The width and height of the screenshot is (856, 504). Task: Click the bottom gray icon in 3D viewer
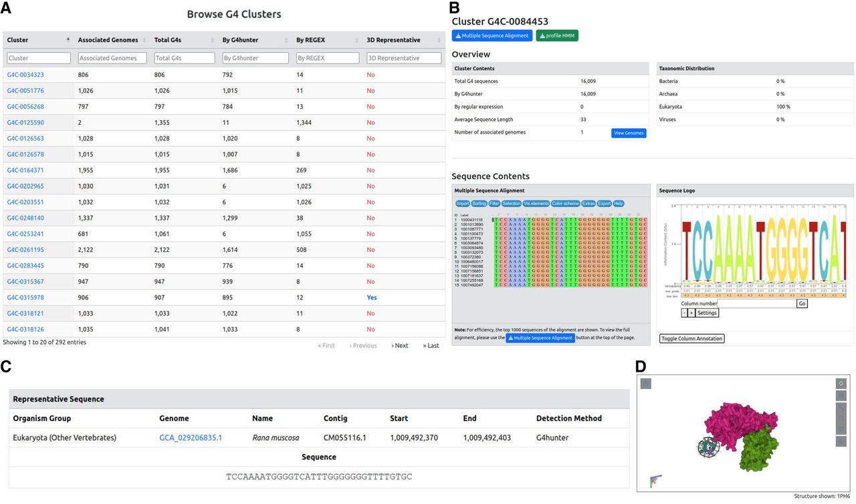coord(841,441)
